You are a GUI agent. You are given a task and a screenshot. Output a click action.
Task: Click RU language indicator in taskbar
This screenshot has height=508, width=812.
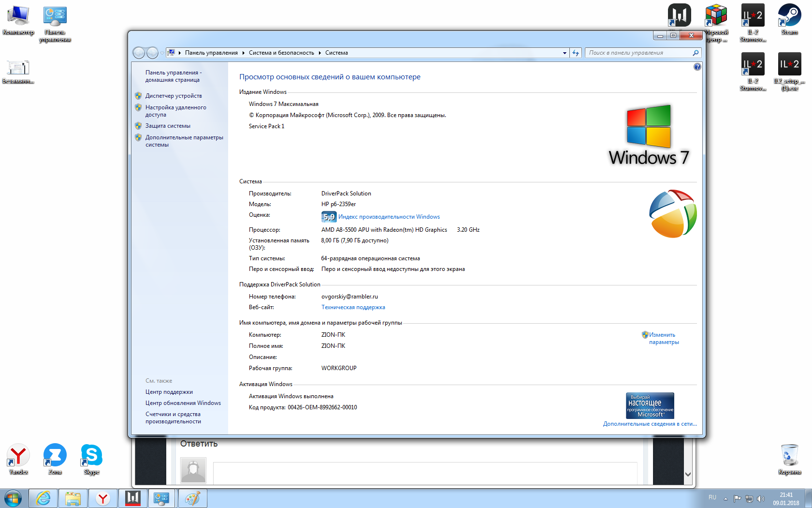[712, 497]
